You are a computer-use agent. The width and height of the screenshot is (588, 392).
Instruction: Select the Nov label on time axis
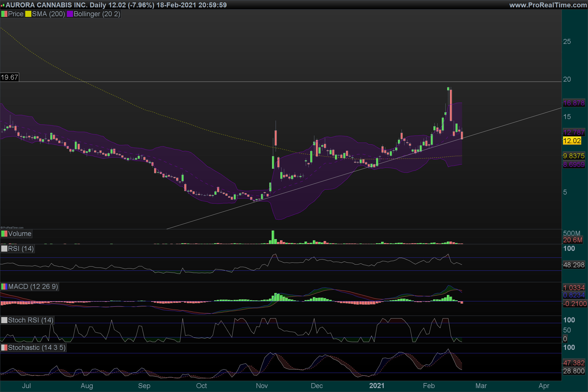point(262,386)
